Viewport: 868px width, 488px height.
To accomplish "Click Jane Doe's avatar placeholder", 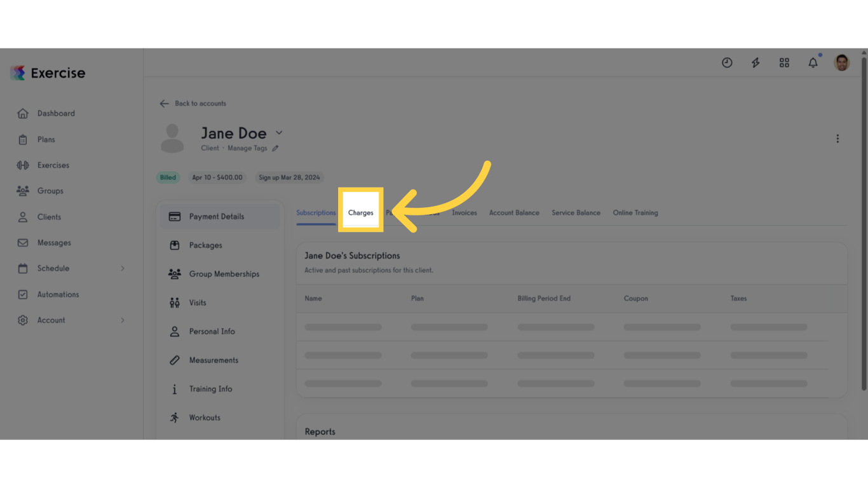I will [172, 139].
